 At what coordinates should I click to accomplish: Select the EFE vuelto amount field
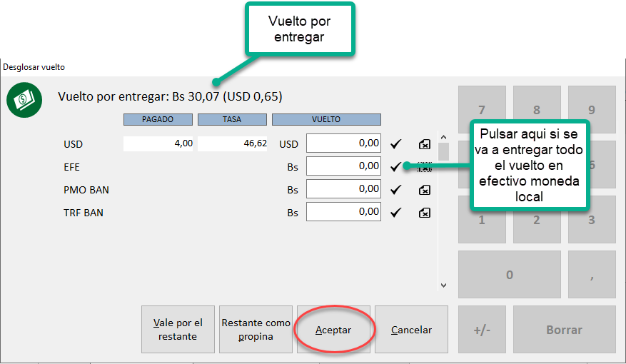point(343,166)
